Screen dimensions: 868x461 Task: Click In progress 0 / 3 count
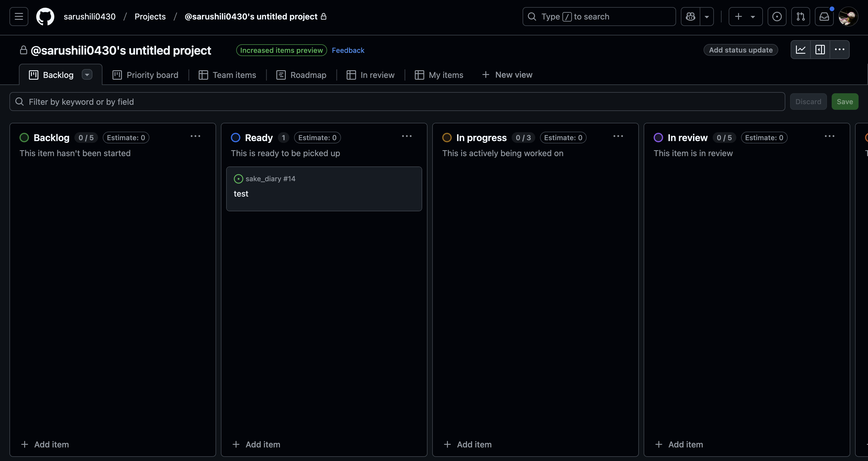523,138
